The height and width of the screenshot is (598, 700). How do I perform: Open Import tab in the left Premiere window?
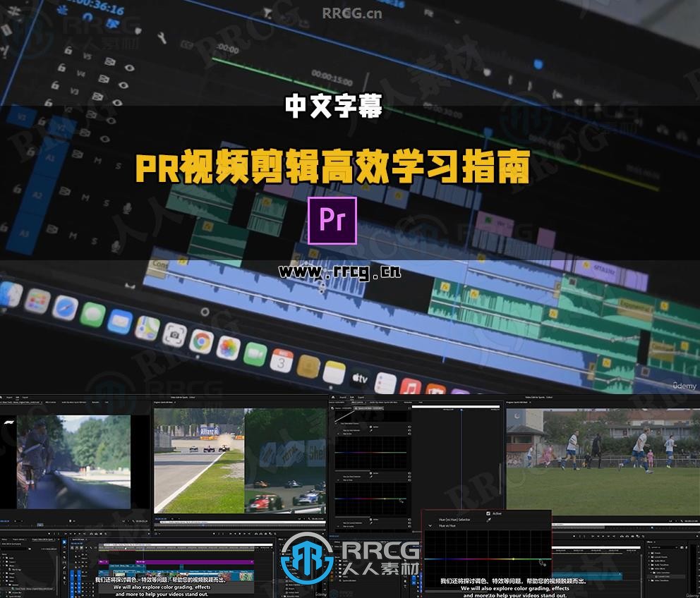pos(9,397)
